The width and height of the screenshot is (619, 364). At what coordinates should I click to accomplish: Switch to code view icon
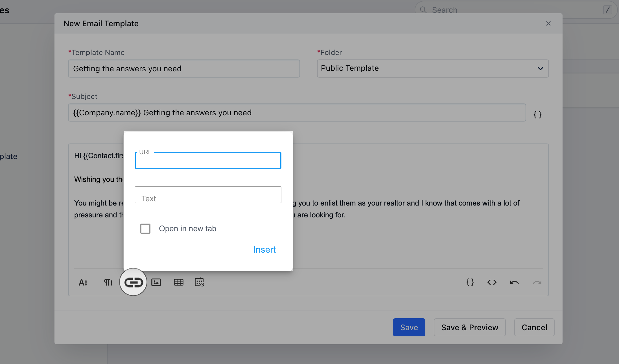point(492,282)
